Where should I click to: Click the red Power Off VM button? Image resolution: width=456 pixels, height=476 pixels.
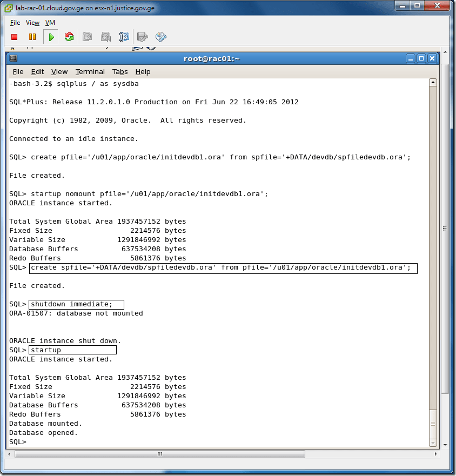[15, 37]
